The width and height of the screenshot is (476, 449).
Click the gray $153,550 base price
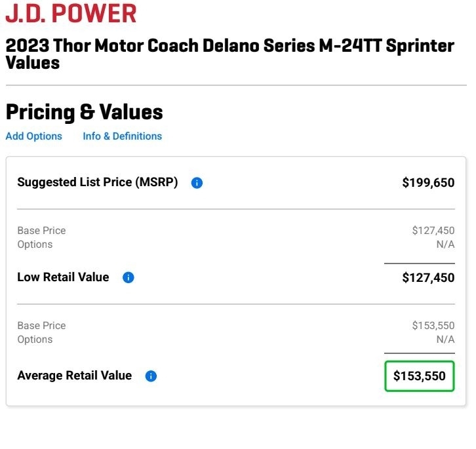click(x=433, y=326)
